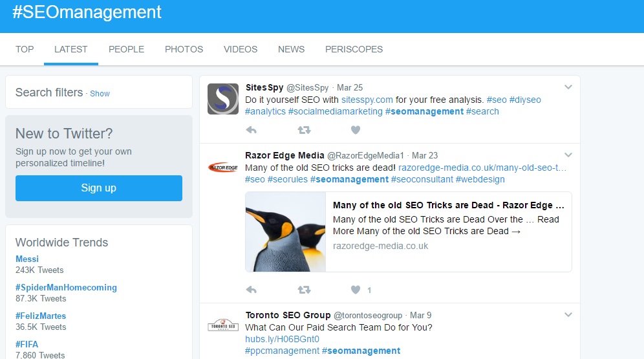
Task: Open the Mar 25 tweet timestamp
Action: 350,87
